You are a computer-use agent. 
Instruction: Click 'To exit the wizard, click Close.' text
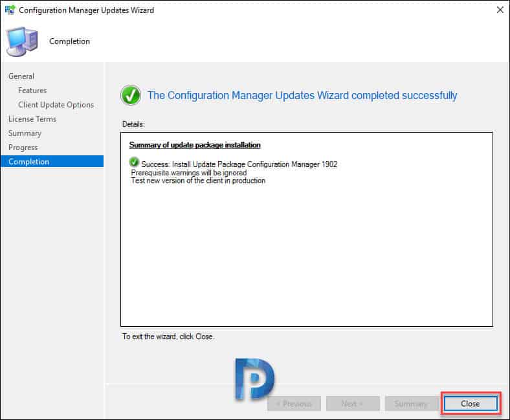point(168,337)
